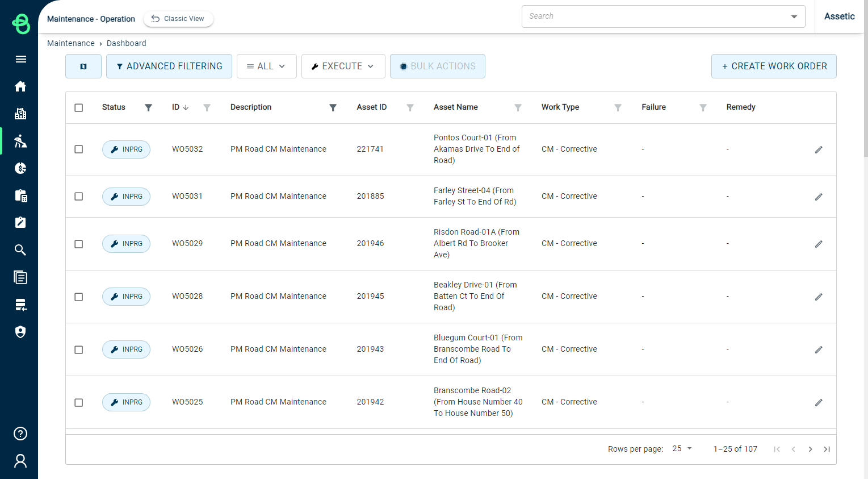Check the select-all checkbox in the table header
The width and height of the screenshot is (868, 479).
79,107
